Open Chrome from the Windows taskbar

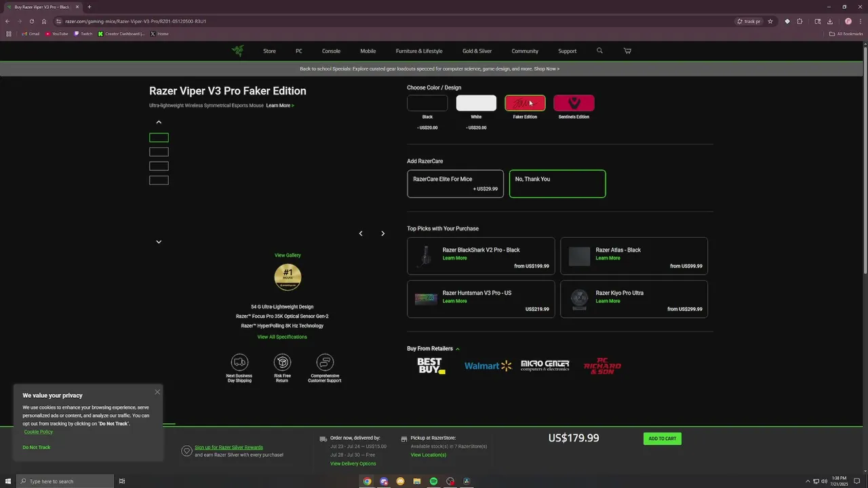[x=367, y=481]
